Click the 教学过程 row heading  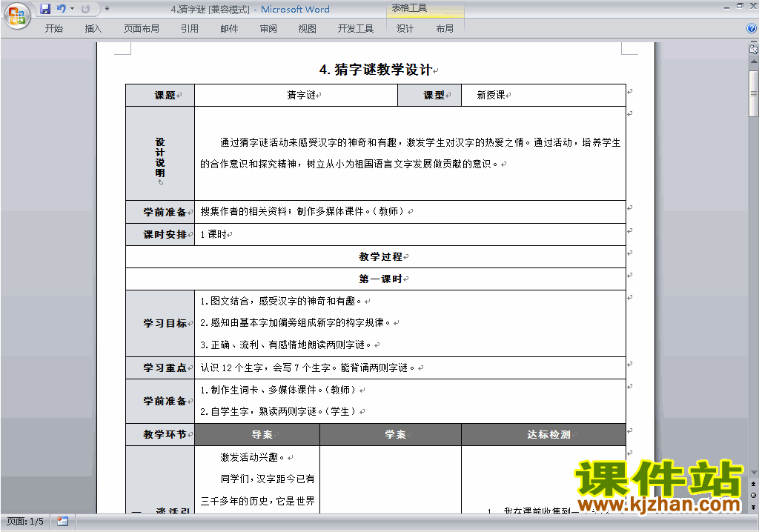[380, 256]
